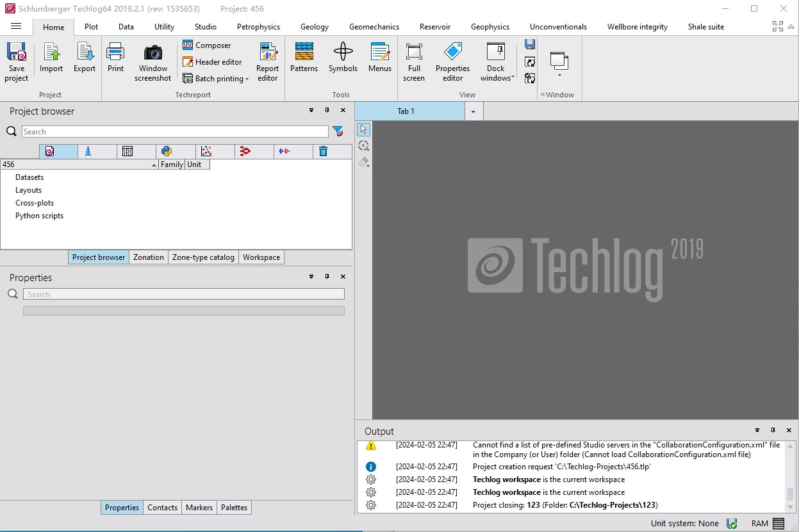Switch to the Contacts panel tab
Viewport: 799px width, 532px height.
tap(162, 508)
